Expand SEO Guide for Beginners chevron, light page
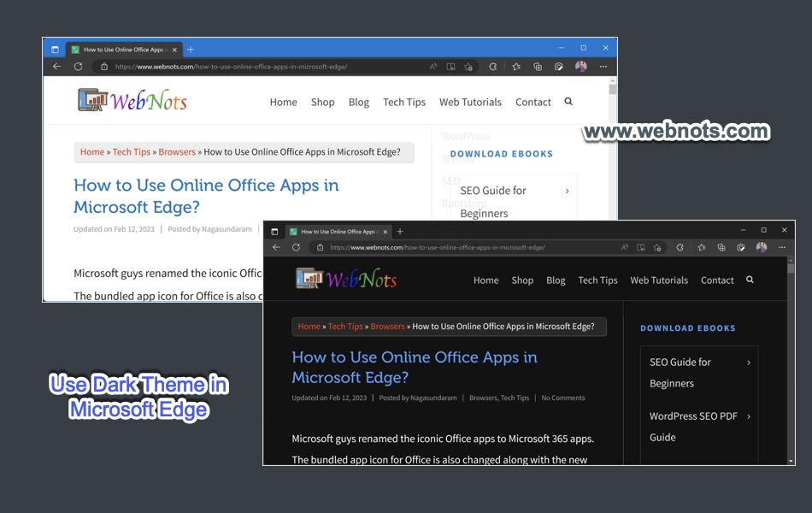This screenshot has height=513, width=812. coord(567,192)
